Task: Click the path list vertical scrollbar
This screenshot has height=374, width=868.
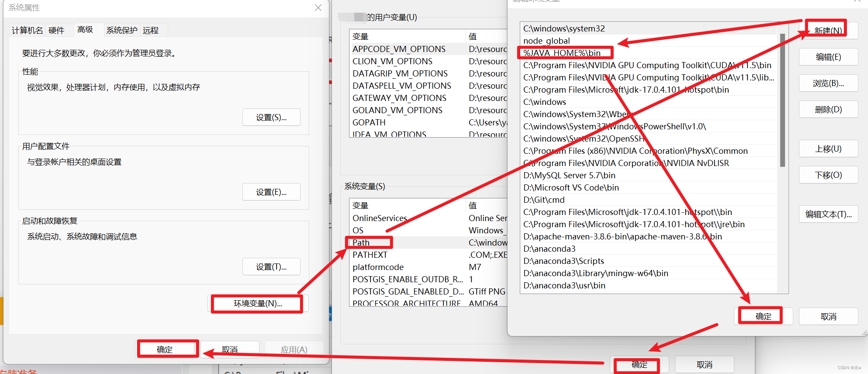Action: [782, 100]
